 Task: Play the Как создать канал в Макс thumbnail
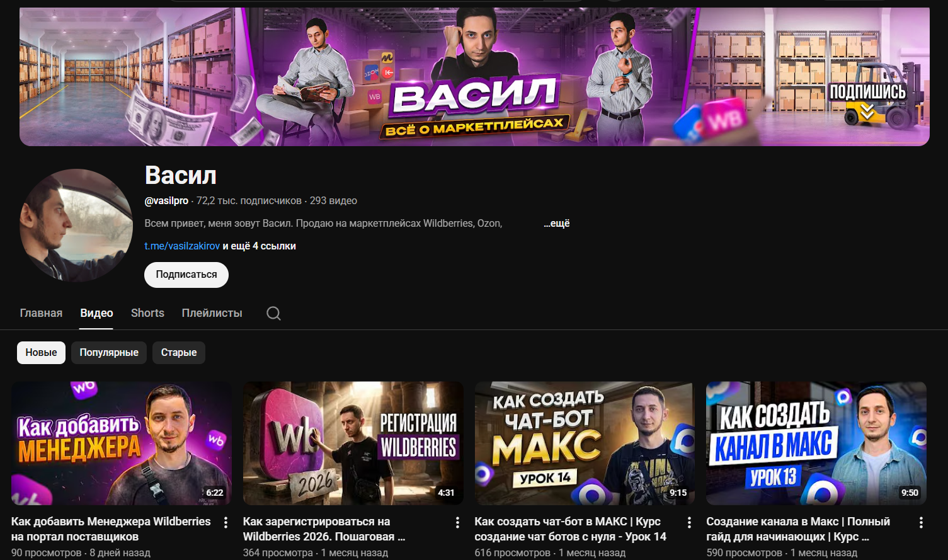pyautogui.click(x=816, y=443)
